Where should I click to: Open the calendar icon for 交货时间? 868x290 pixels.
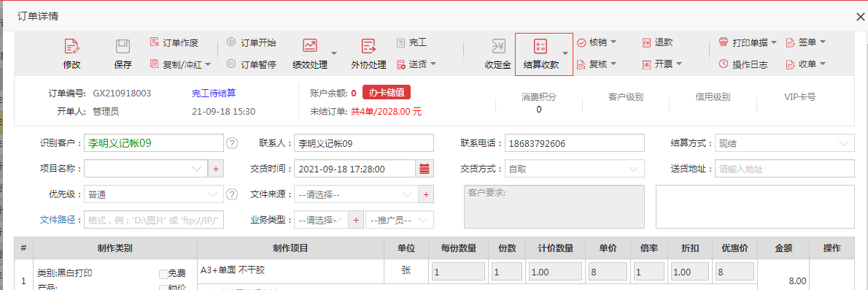[425, 169]
